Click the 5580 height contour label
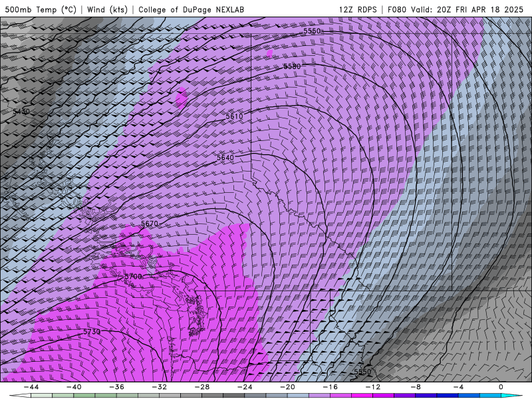The width and height of the screenshot is (532, 399). tap(292, 66)
